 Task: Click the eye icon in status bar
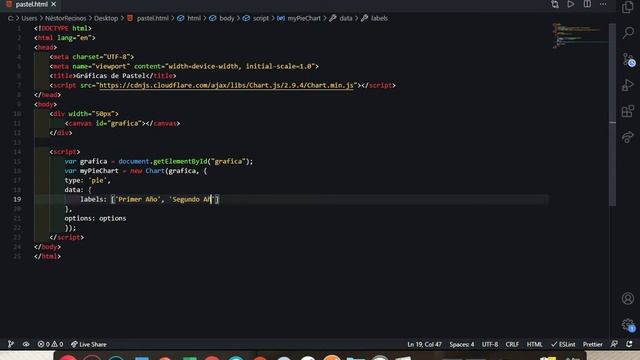26,344
